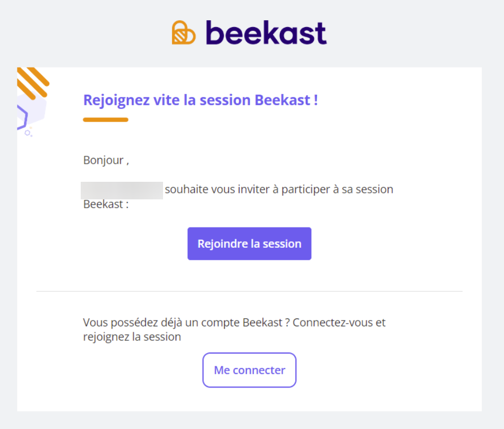This screenshot has height=429, width=504.
Task: Click the horizontal divider line between sections
Action: [250, 291]
